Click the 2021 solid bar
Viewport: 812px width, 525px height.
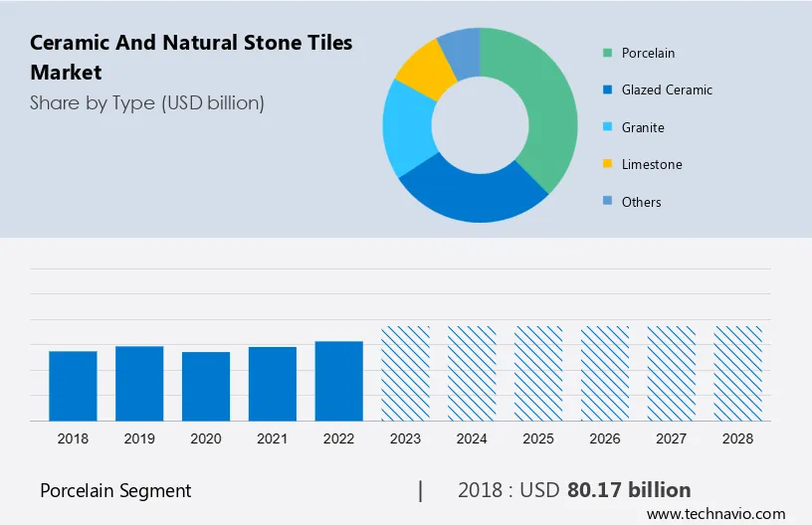pos(273,384)
